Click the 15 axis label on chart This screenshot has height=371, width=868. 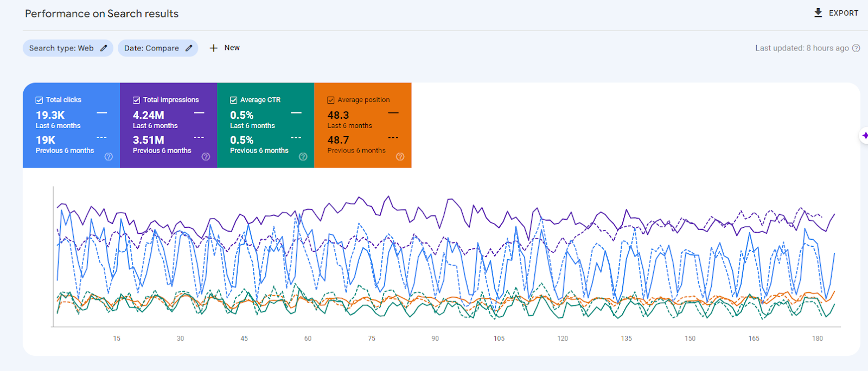117,338
